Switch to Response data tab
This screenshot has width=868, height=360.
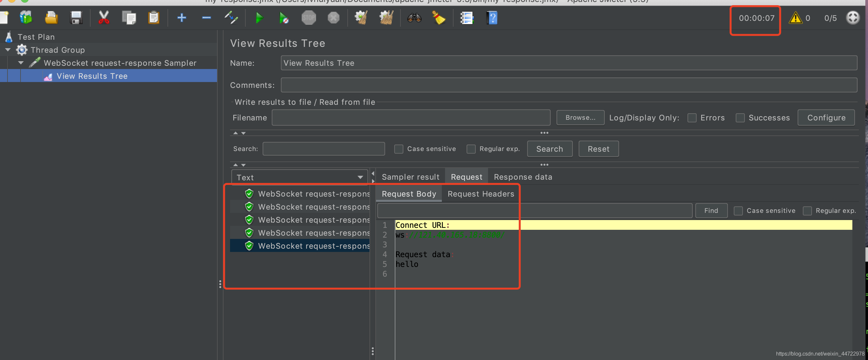pos(523,177)
